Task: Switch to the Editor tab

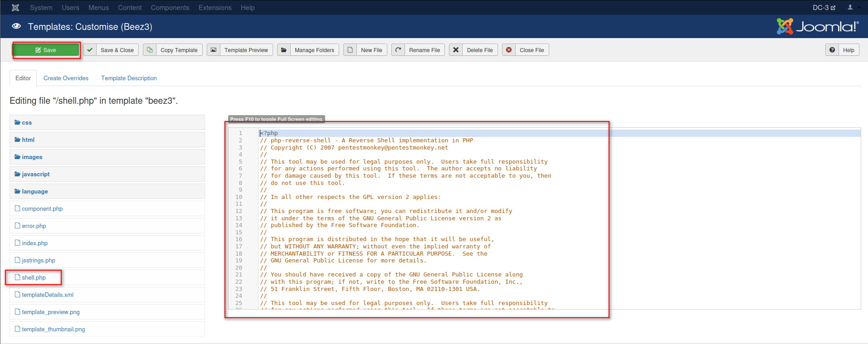Action: click(23, 78)
